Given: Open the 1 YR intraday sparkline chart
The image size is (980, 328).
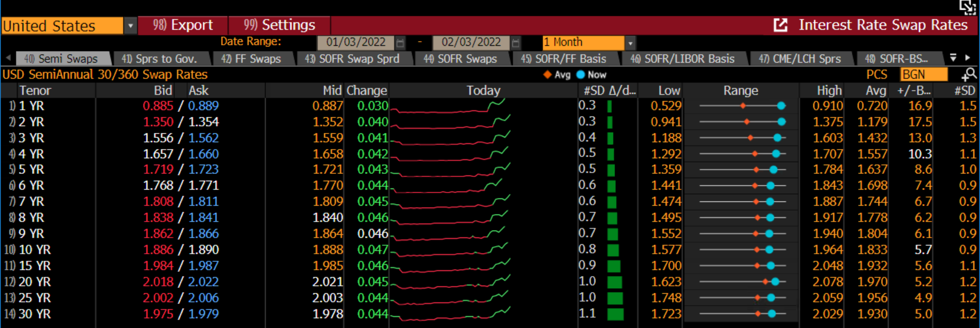Looking at the screenshot, I should coord(449,106).
